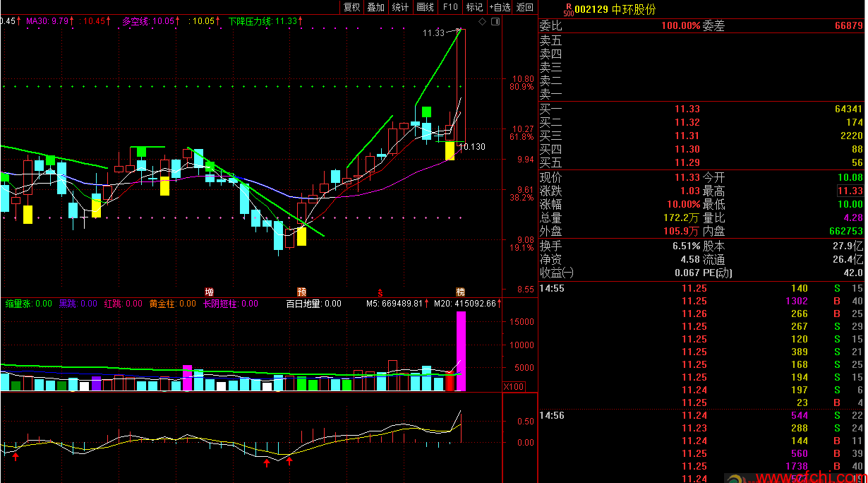Click the 换手 6.51% turnover value
The width and height of the screenshot is (868, 483).
687,246
